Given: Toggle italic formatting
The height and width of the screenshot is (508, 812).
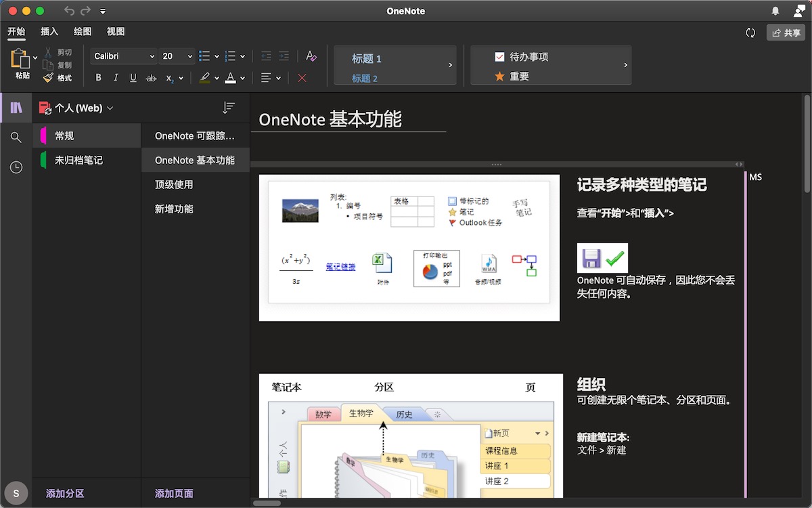Looking at the screenshot, I should tap(116, 78).
